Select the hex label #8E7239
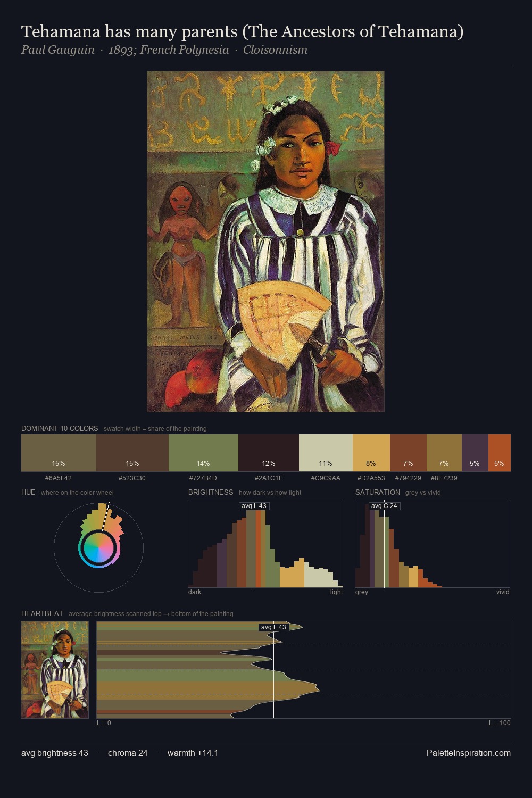This screenshot has width=532, height=798. pyautogui.click(x=444, y=478)
